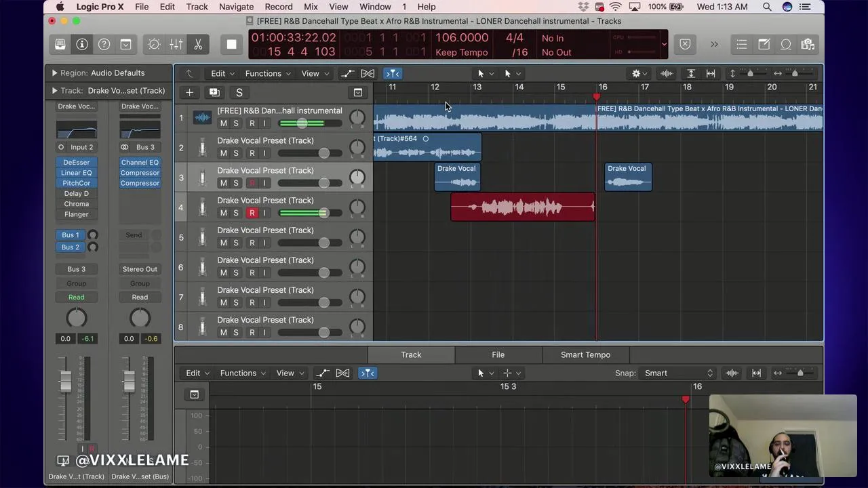Record-enable track 3 Drake Vocal Preset
This screenshot has width=868, height=488.
(x=252, y=183)
